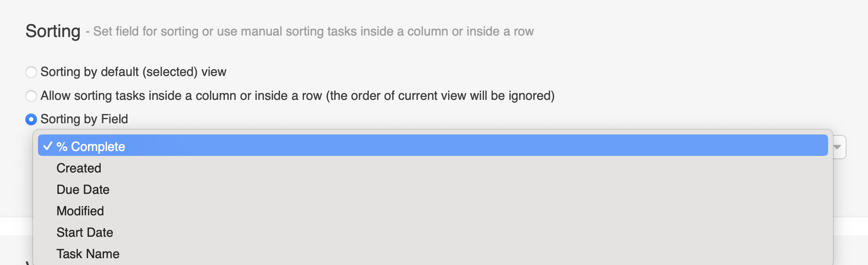Image resolution: width=868 pixels, height=265 pixels.
Task: Select the 'Due Date' sort option
Action: (83, 189)
